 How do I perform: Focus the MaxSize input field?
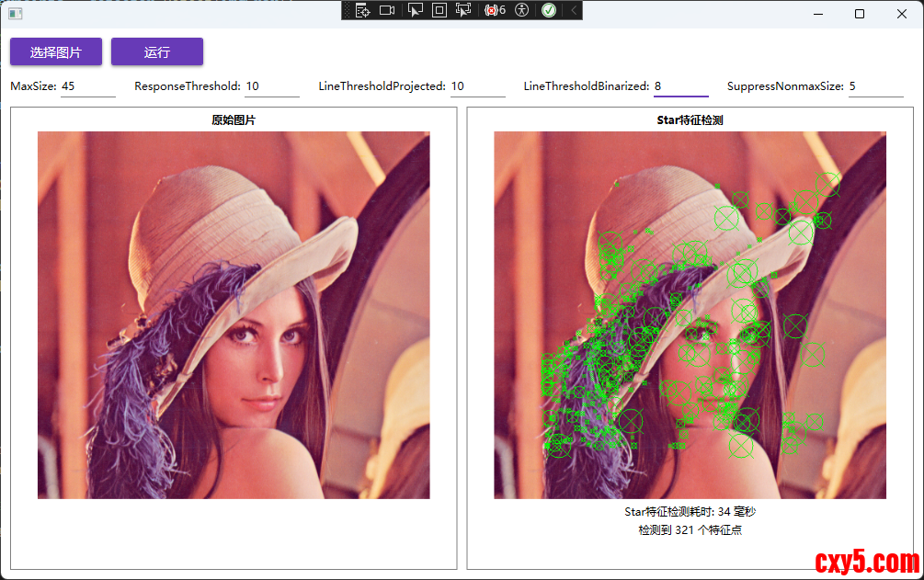pyautogui.click(x=87, y=86)
